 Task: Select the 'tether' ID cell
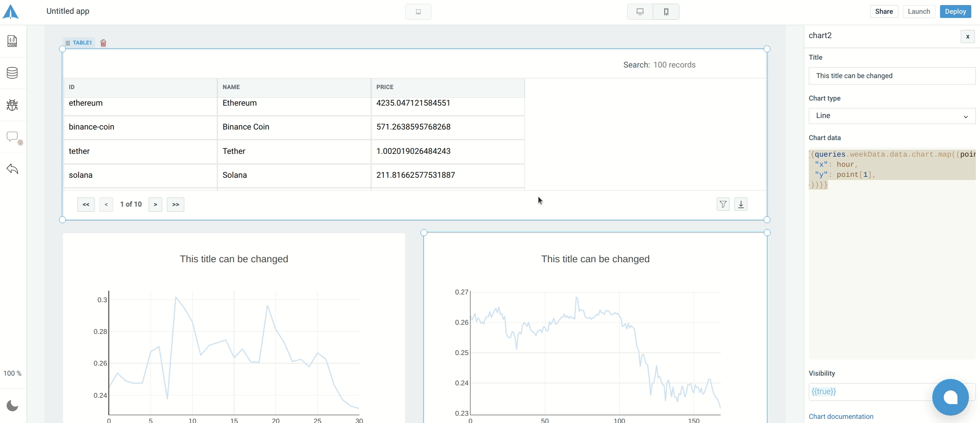click(140, 152)
